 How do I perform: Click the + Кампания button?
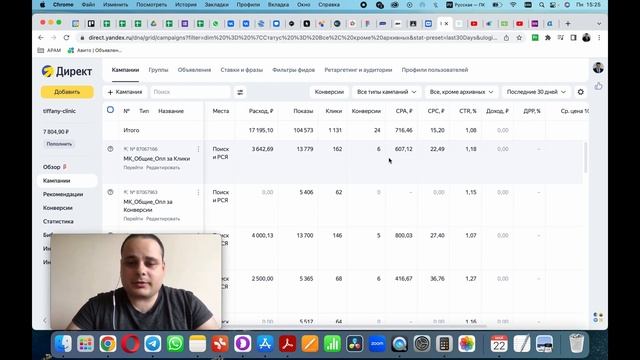pos(125,92)
